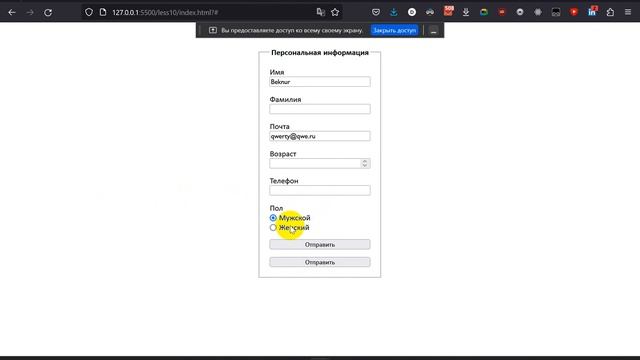Screen dimensions: 640x360
Task: Select the Мужской radio button
Action: [x=273, y=218]
